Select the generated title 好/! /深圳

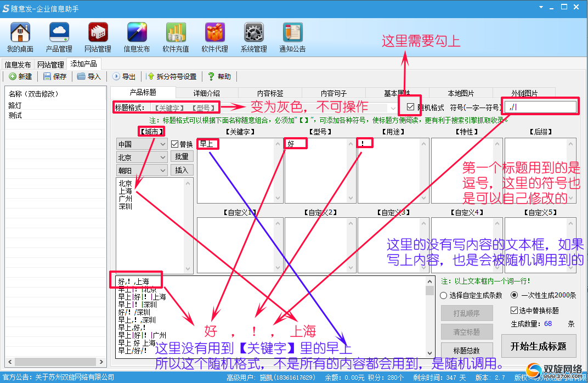click(134, 312)
